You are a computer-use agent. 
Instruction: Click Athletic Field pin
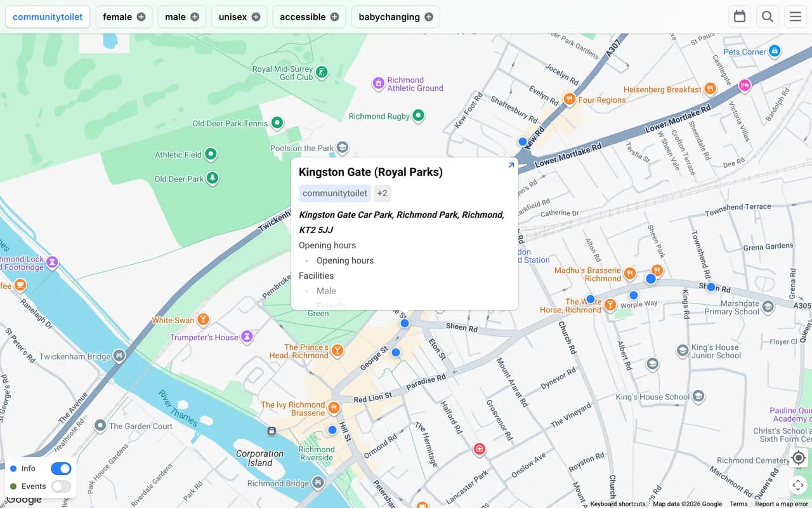tap(211, 154)
